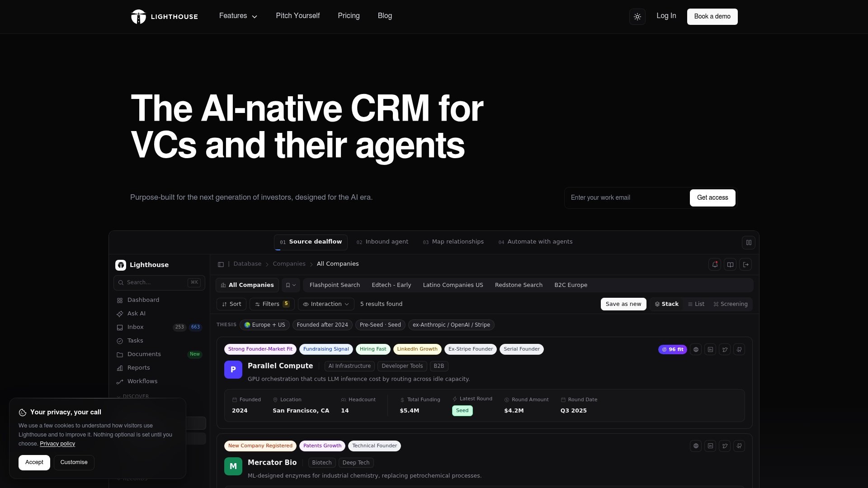Open Parallel Compute's website globe icon

tap(696, 349)
